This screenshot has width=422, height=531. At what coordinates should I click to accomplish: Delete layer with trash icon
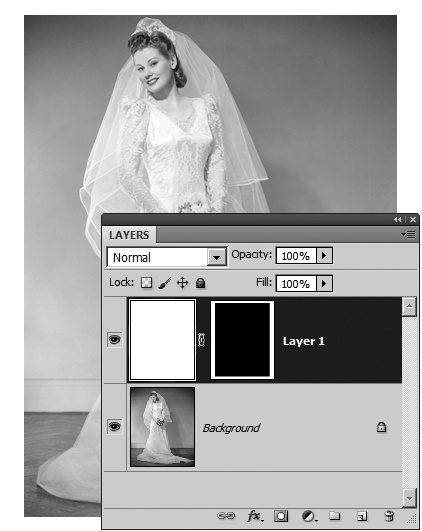(389, 516)
